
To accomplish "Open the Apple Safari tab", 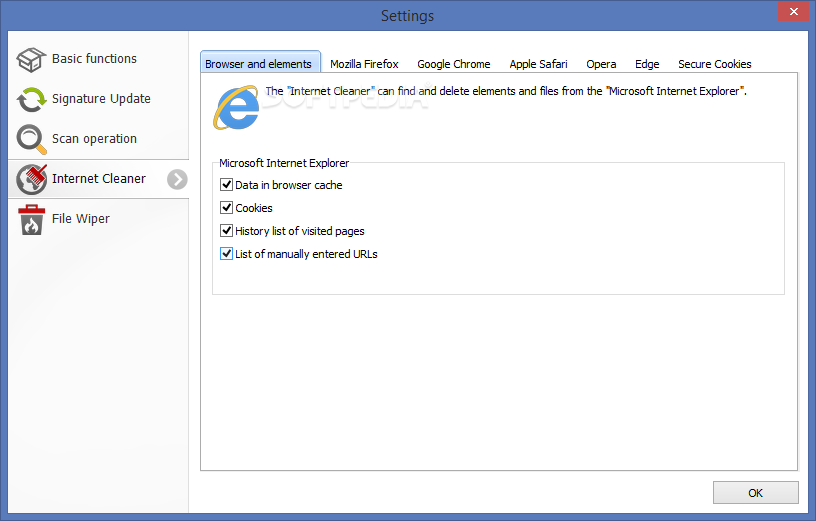I will tap(538, 64).
